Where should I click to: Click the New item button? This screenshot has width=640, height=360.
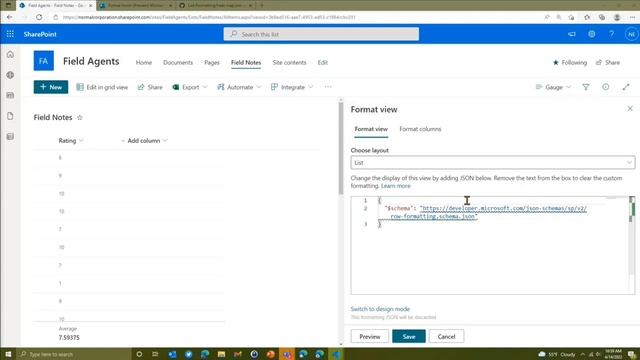pyautogui.click(x=51, y=87)
